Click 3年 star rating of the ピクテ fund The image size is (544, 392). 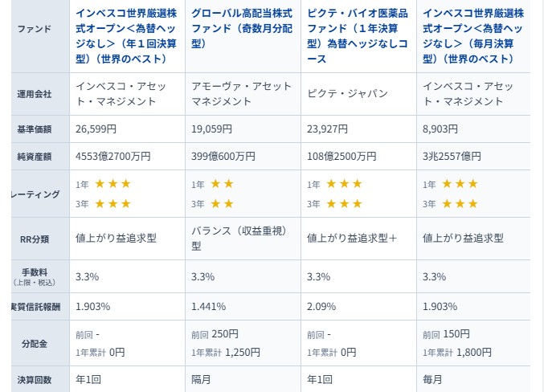(344, 204)
